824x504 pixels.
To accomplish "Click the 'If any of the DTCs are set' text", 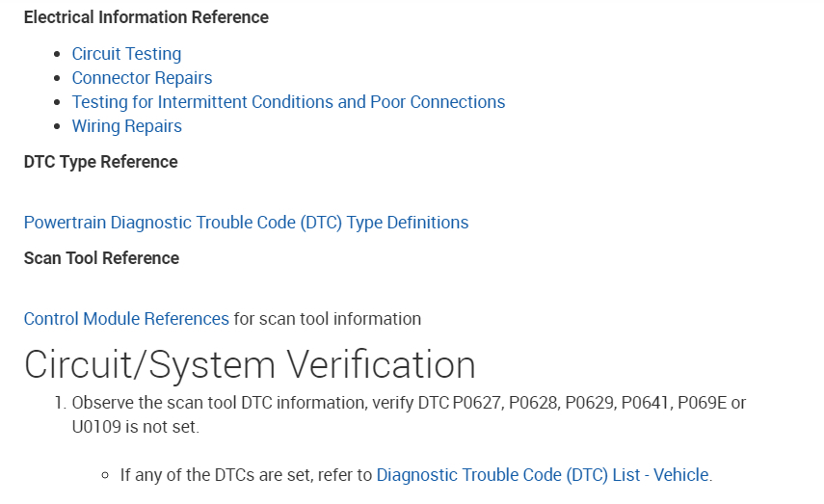I will [246, 474].
